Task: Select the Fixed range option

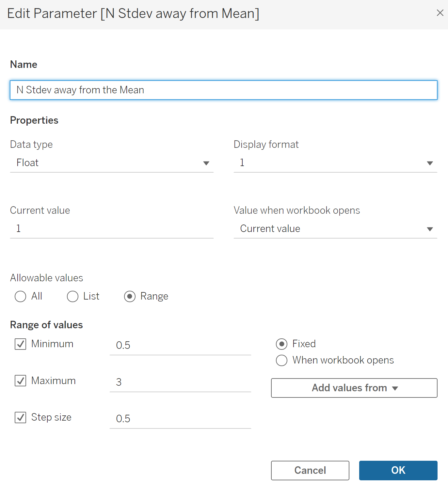Action: tap(281, 344)
